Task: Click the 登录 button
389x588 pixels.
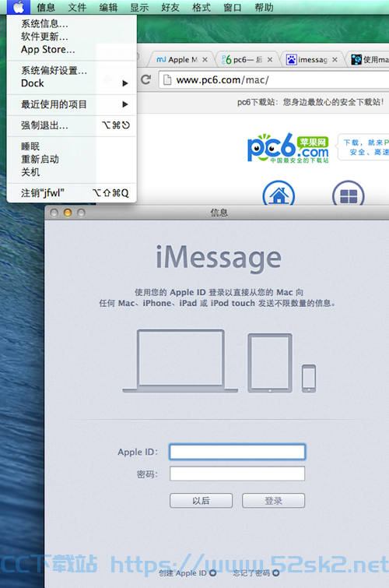Action: pyautogui.click(x=273, y=501)
